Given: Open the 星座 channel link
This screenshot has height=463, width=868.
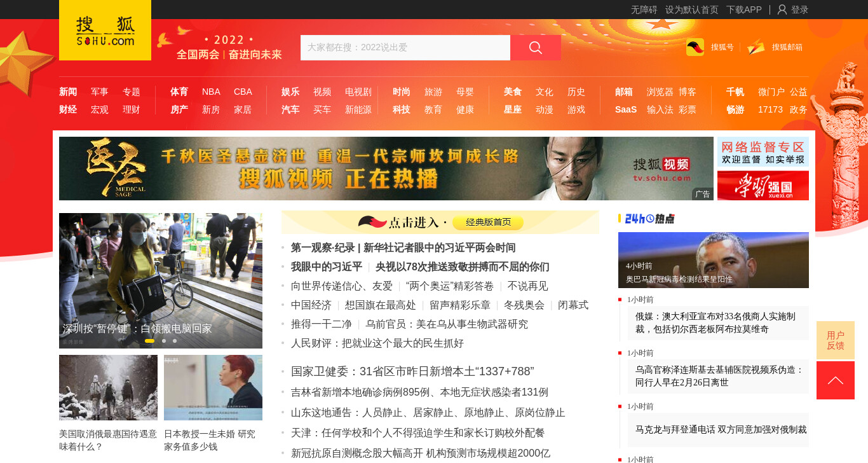Looking at the screenshot, I should coord(513,109).
